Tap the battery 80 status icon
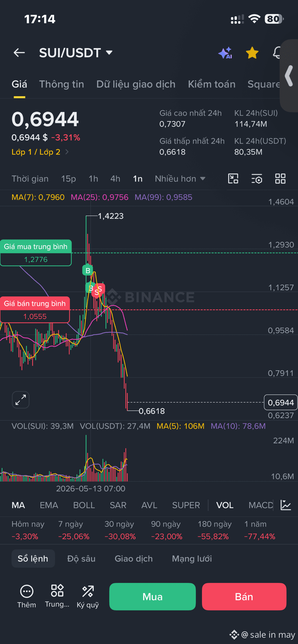This screenshot has width=298, height=644. pos(274,19)
